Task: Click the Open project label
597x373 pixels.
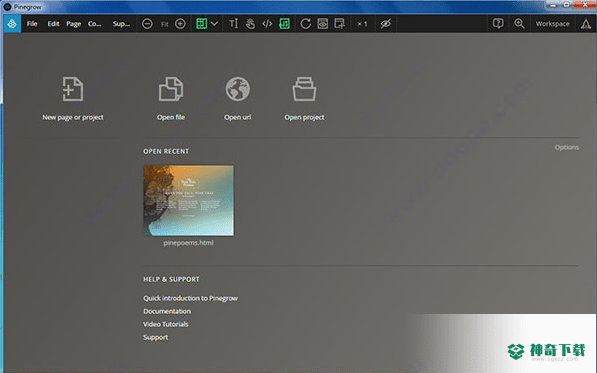Action: 304,117
